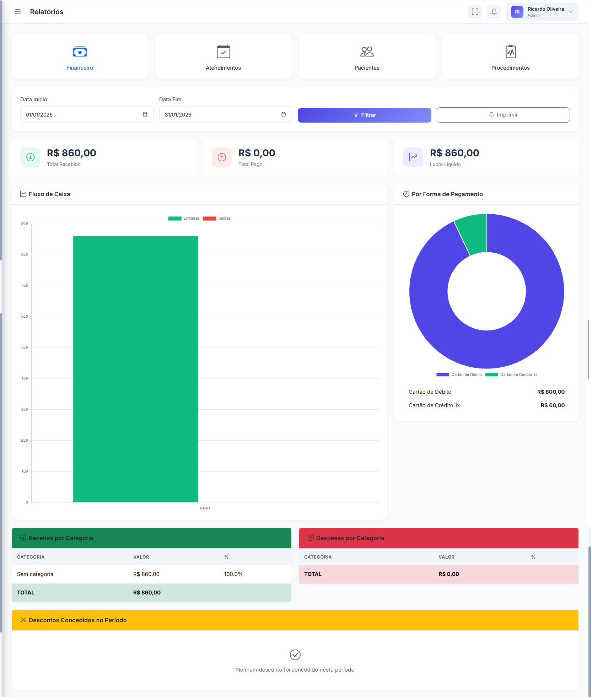Viewport: 592px width, 700px height.
Task: Switch to the Procedimentos report tab
Action: pyautogui.click(x=510, y=57)
